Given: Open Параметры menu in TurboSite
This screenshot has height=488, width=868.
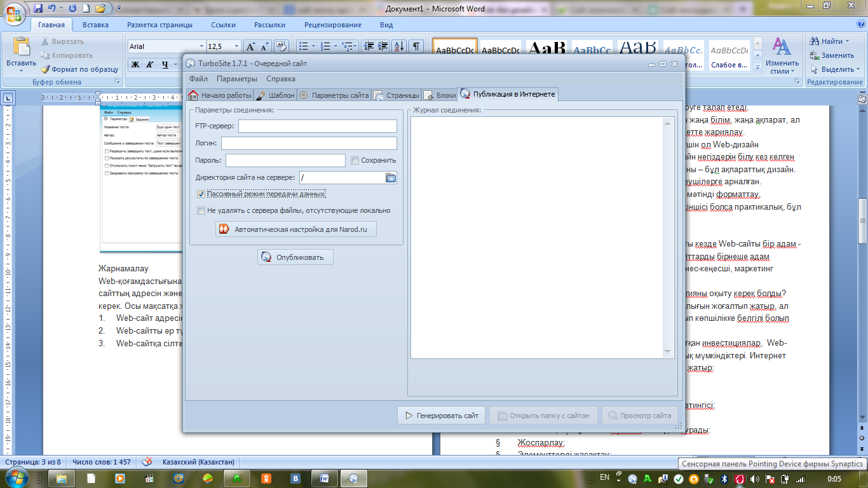Looking at the screenshot, I should pos(236,79).
